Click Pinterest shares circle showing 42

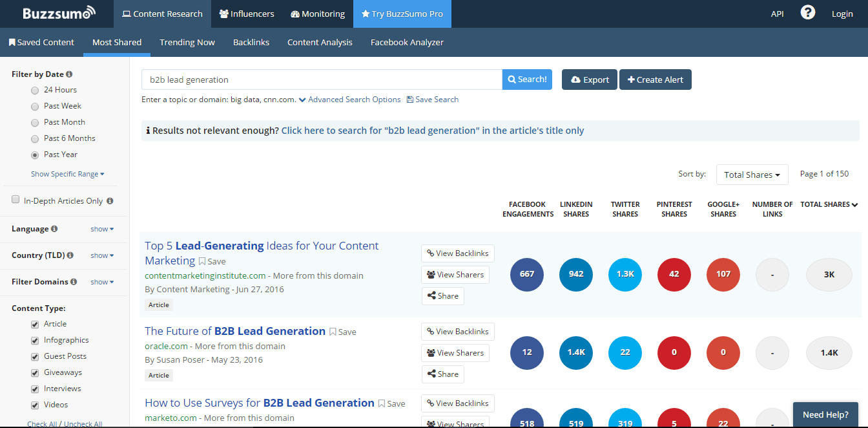point(674,274)
